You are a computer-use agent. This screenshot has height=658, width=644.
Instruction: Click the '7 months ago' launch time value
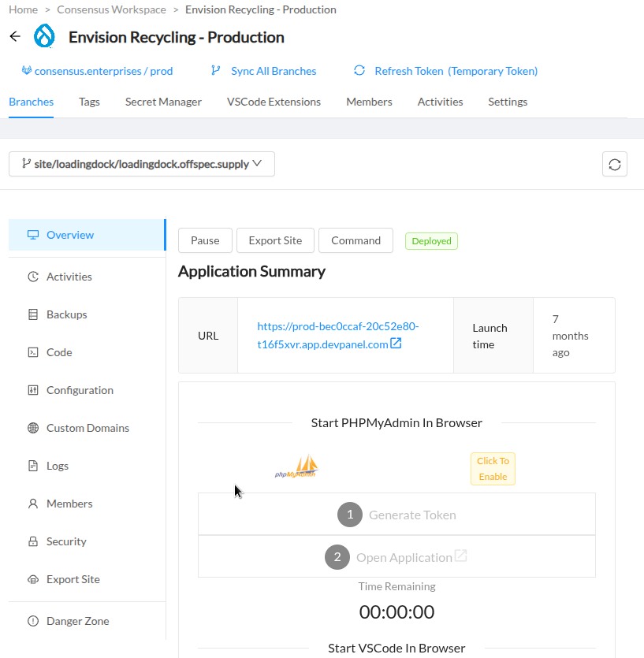tap(570, 335)
